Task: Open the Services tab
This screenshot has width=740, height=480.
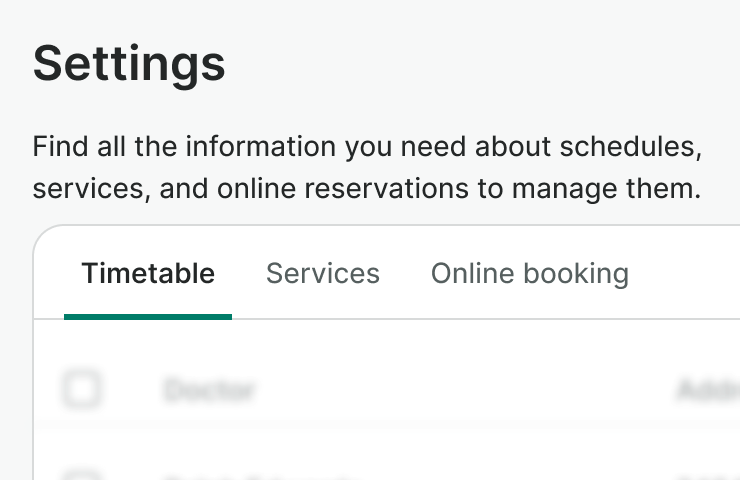Action: [323, 274]
